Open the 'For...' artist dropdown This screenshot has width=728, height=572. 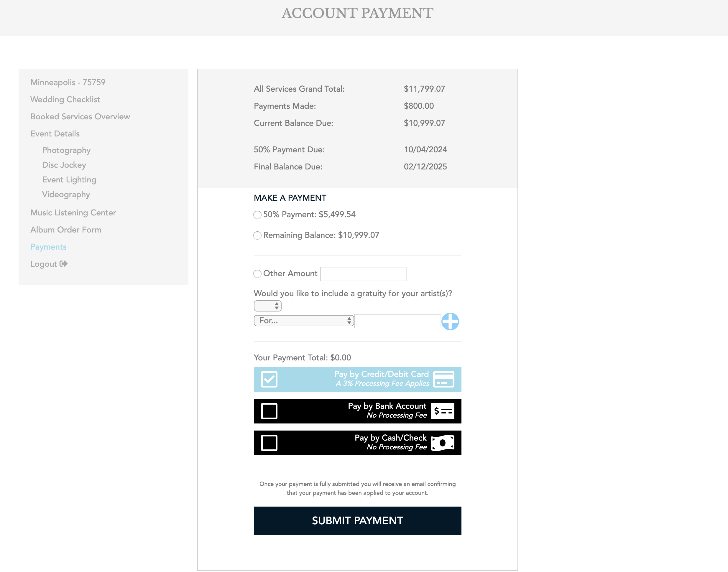(303, 321)
